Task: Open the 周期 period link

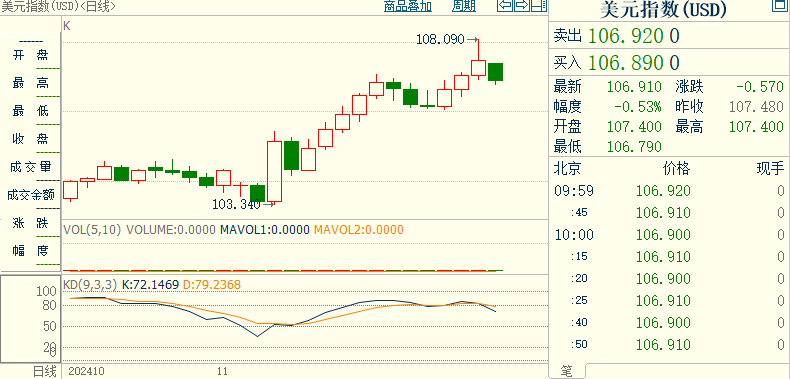Action: [x=464, y=6]
